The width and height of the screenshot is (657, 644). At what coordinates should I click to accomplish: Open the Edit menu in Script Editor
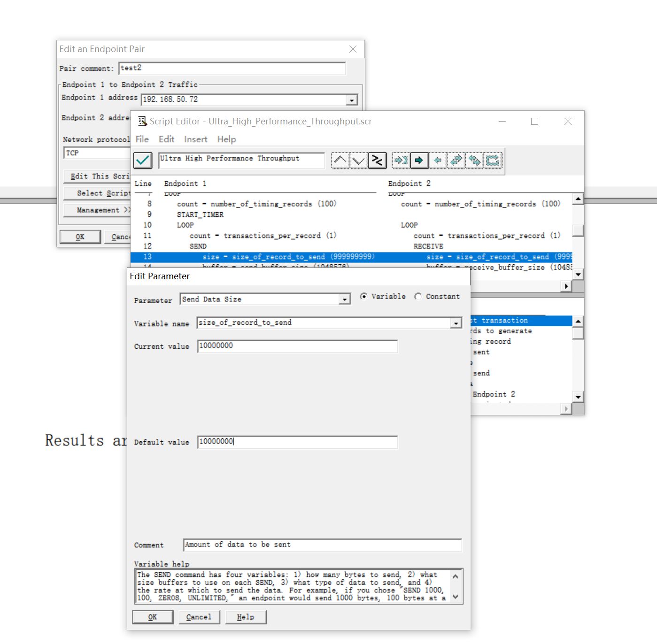(x=166, y=139)
